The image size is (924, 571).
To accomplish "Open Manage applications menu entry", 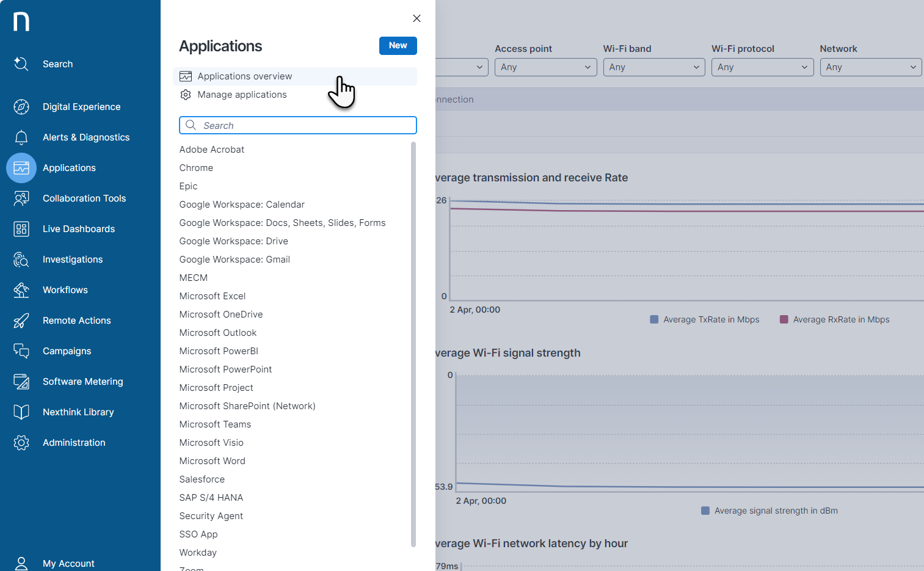I will point(242,95).
